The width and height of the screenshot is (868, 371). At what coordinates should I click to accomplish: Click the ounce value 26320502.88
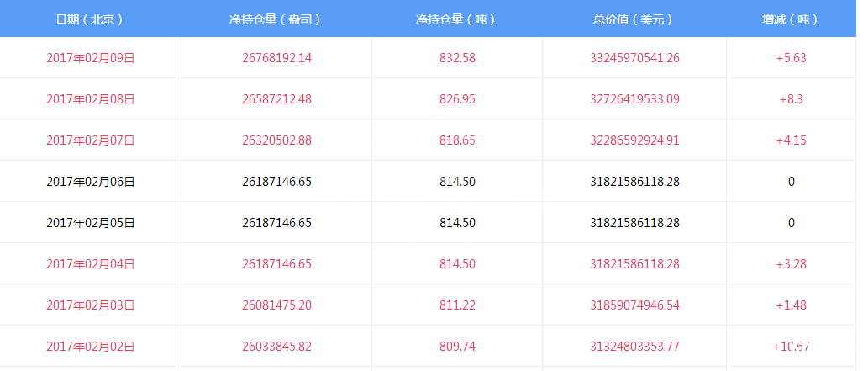[276, 140]
